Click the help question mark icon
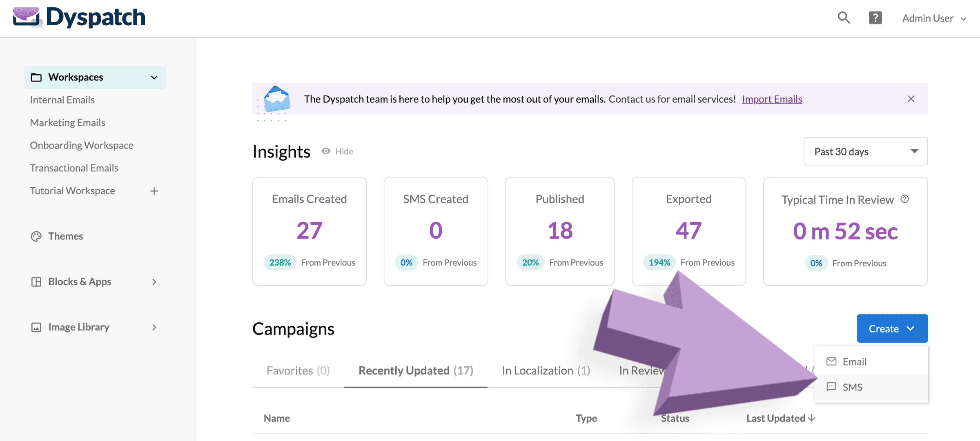Image resolution: width=980 pixels, height=441 pixels. point(875,18)
